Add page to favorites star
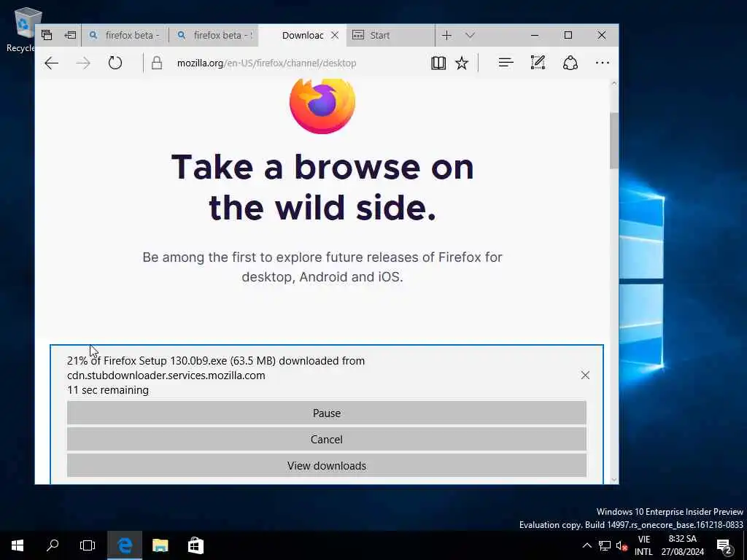 pyautogui.click(x=462, y=63)
